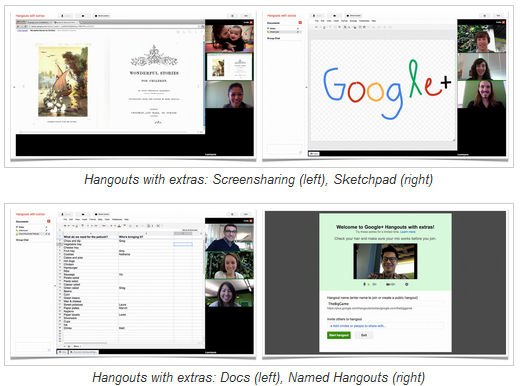Open the settings gear in the Docs hangout
Image resolution: width=523 pixels, height=386 pixels.
click(232, 214)
